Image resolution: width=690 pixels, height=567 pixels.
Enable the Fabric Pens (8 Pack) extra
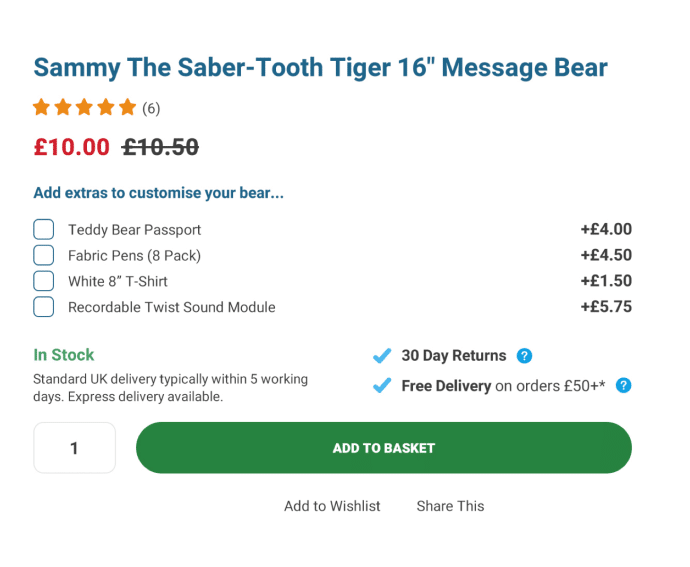(x=44, y=255)
